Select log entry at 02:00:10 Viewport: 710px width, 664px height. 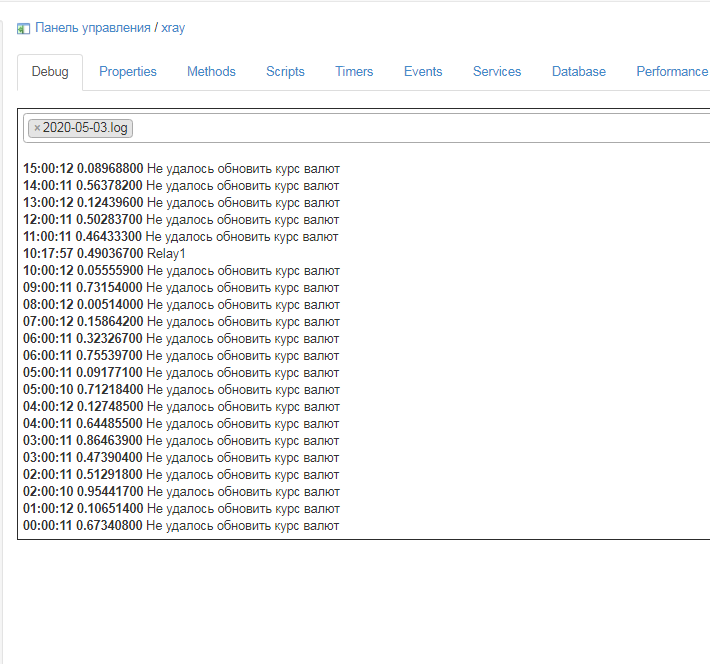(181, 491)
